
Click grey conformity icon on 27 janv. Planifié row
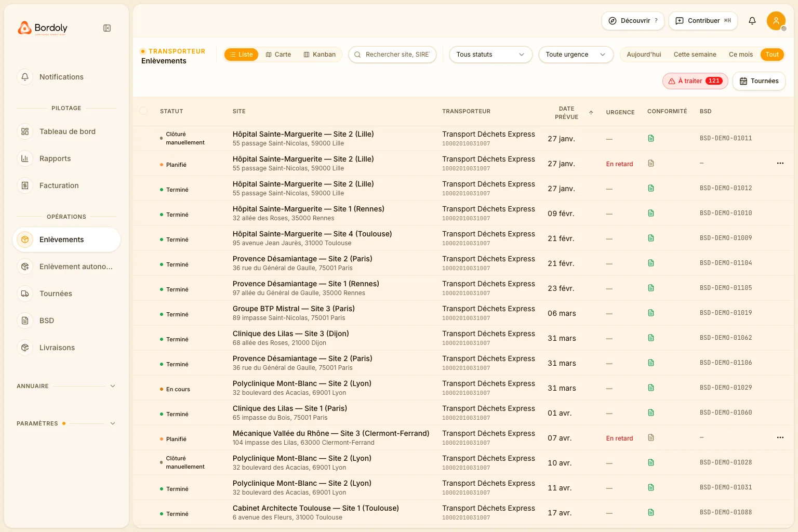click(x=651, y=163)
